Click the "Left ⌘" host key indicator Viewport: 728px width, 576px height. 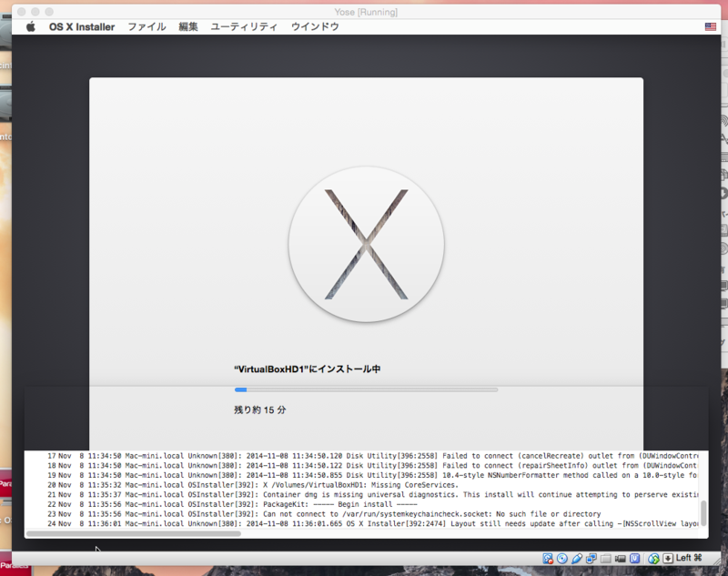point(689,558)
